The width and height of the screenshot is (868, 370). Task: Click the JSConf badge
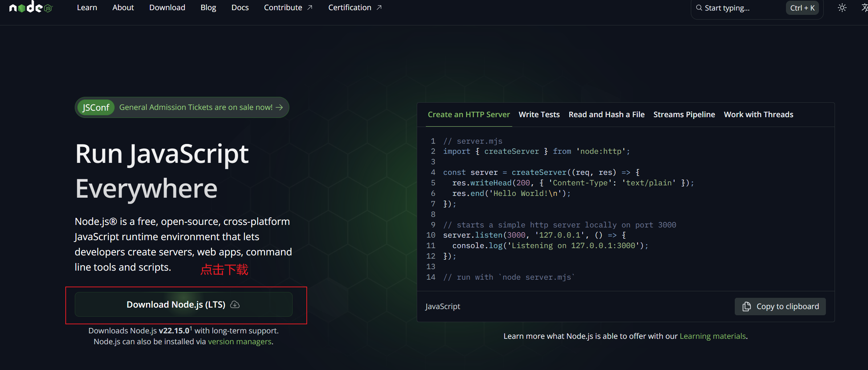[96, 107]
